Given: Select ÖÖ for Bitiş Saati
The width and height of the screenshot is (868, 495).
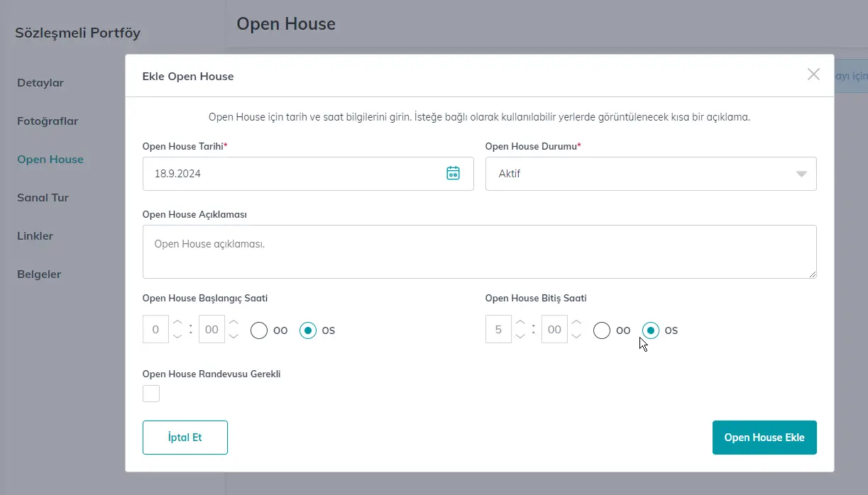Looking at the screenshot, I should click(602, 330).
